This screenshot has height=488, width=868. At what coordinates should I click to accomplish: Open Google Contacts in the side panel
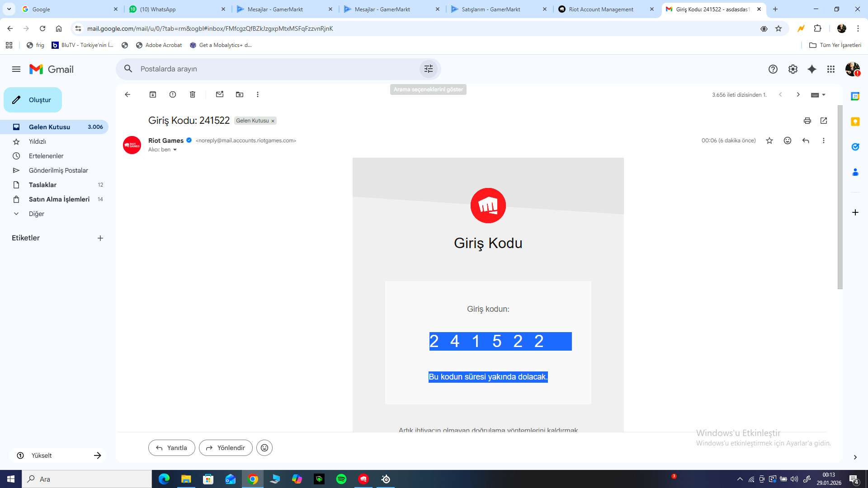click(x=855, y=172)
